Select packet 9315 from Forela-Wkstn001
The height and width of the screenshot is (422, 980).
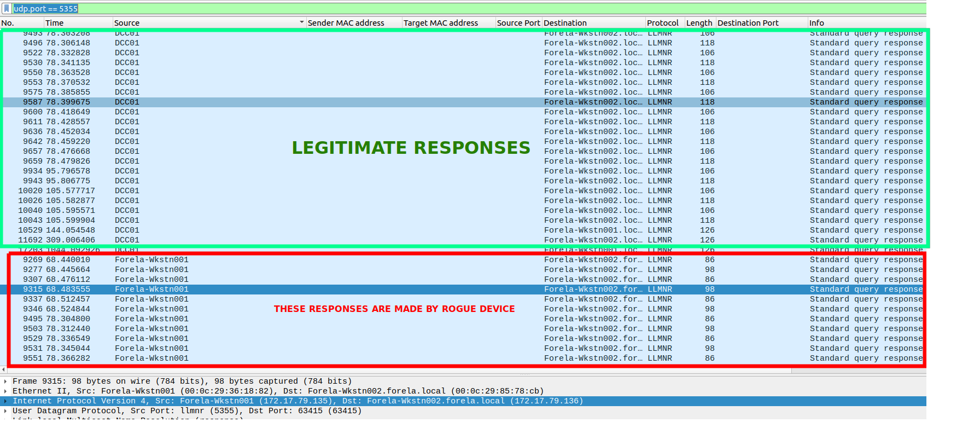(x=328, y=290)
